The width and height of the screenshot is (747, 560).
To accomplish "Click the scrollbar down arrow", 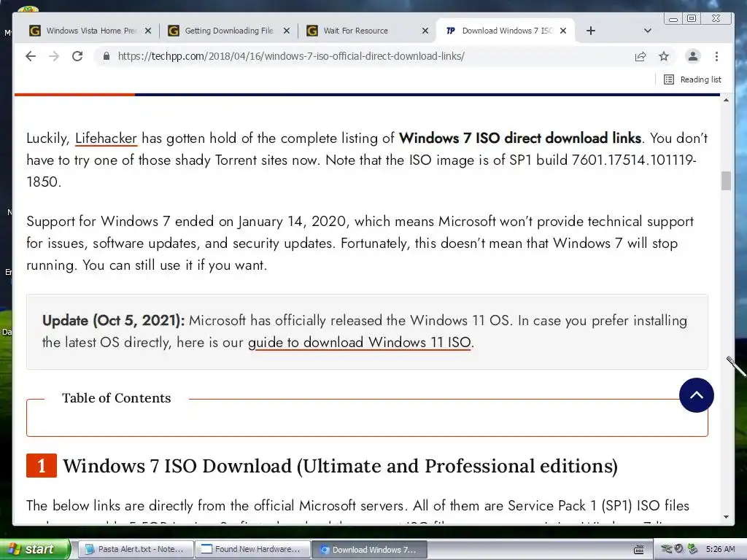I will pos(726,517).
